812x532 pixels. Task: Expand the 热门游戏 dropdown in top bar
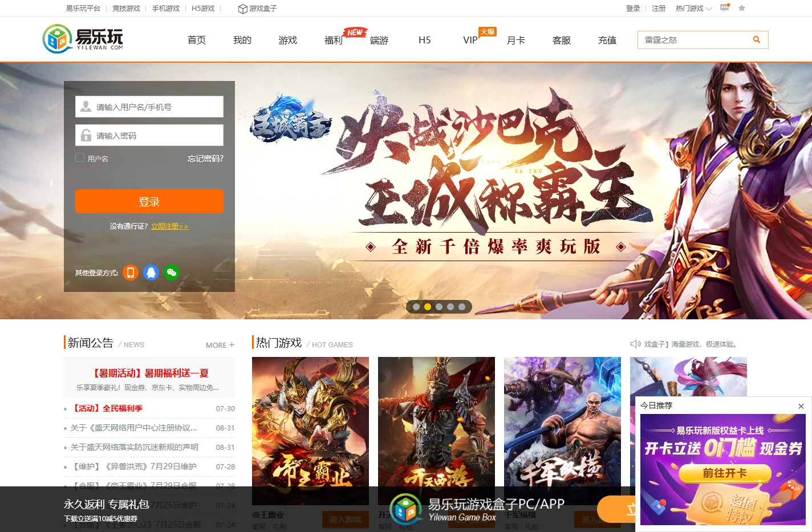pos(693,9)
